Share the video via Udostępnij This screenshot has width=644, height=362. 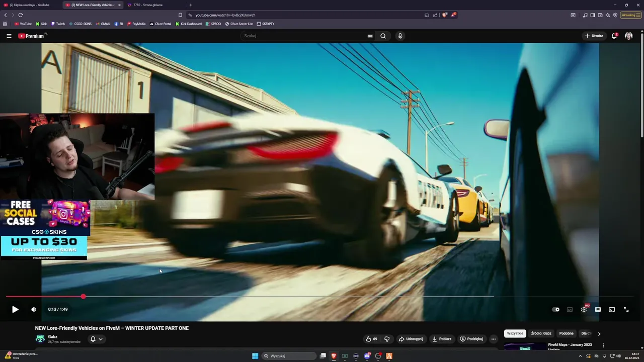(411, 339)
